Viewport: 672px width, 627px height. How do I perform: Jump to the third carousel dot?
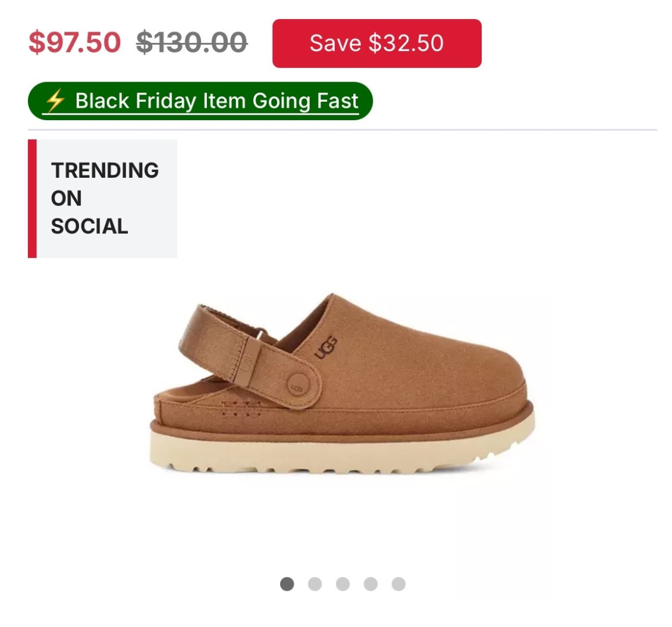click(x=343, y=584)
